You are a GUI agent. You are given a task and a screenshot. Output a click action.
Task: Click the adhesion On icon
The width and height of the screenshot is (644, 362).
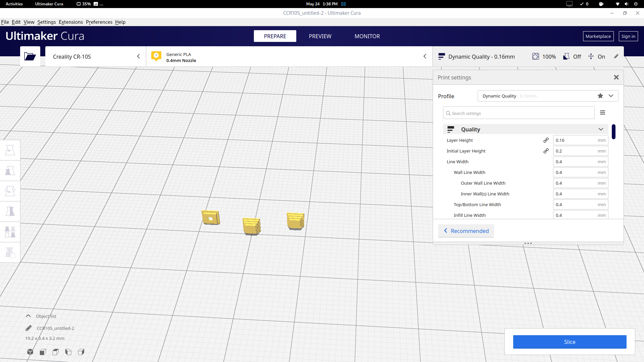[x=591, y=56]
